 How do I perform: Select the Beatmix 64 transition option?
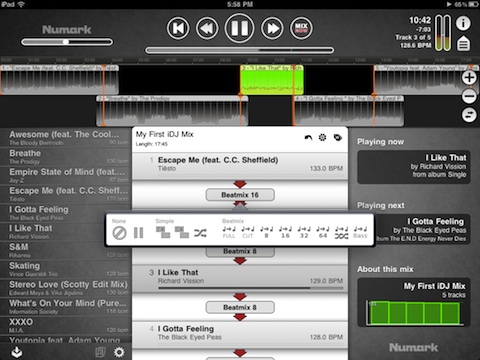coord(323,232)
